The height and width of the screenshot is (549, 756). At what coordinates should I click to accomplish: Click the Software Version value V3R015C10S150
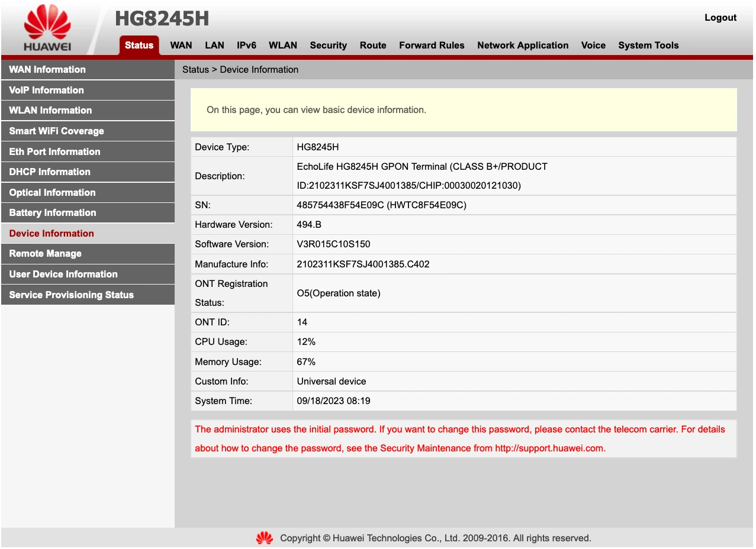point(333,245)
